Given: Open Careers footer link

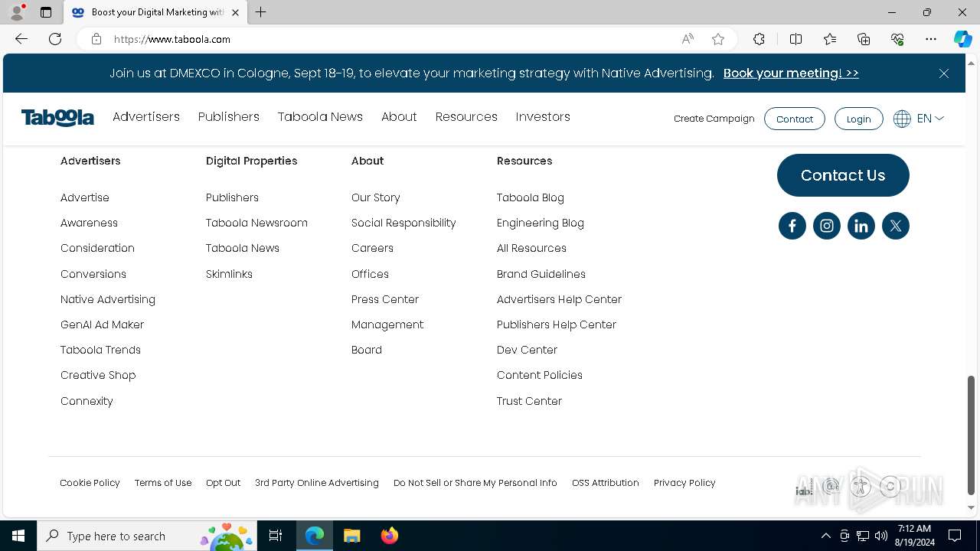Looking at the screenshot, I should coord(372,248).
